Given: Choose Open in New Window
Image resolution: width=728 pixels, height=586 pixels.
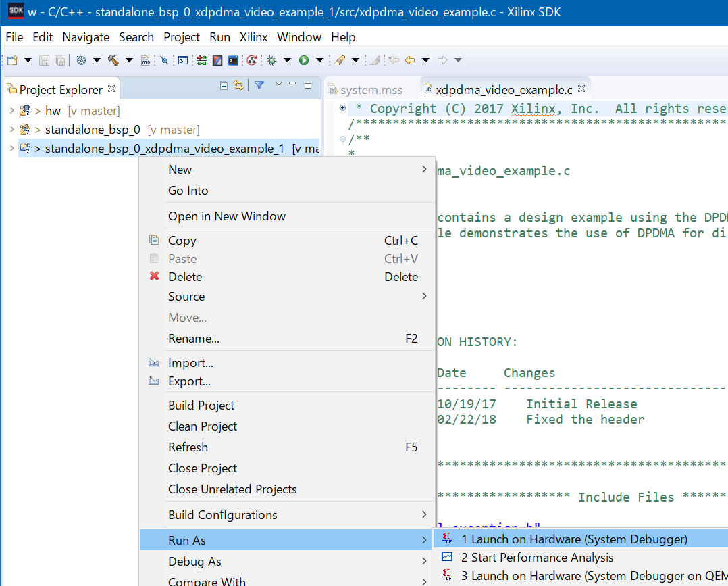Looking at the screenshot, I should [288, 216].
